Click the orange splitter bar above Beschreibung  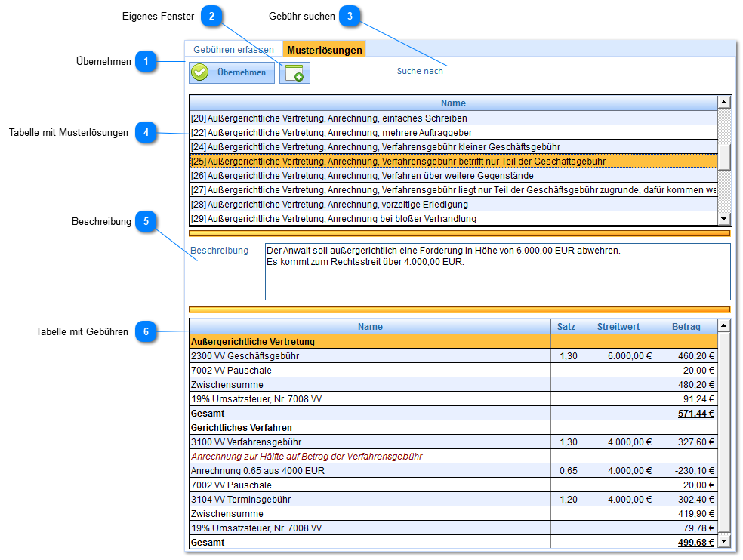[x=459, y=234]
